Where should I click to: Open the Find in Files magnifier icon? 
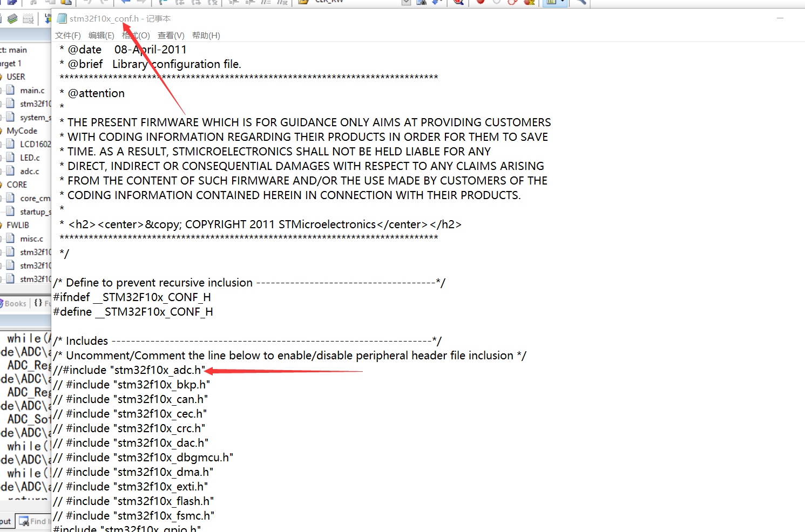pos(579,3)
